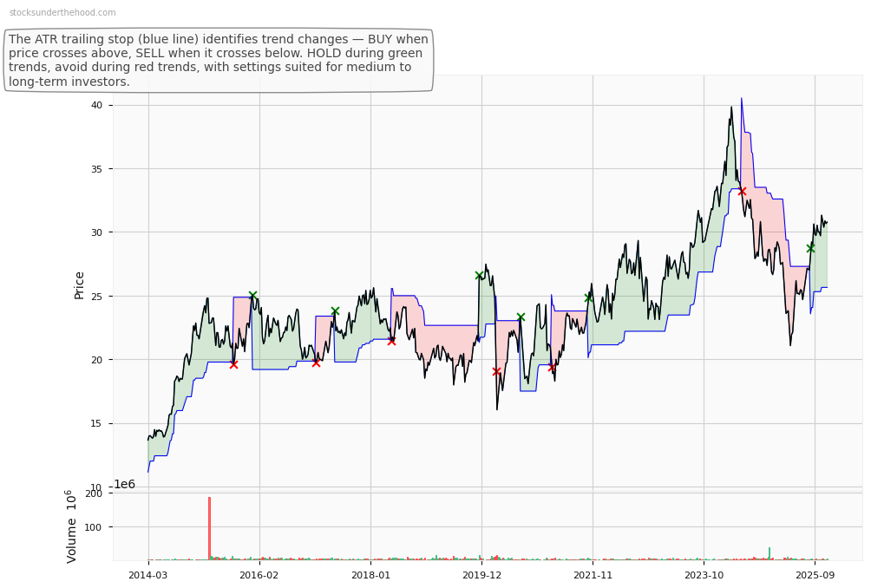Select the green X buy signal before 2018-01

tap(335, 310)
